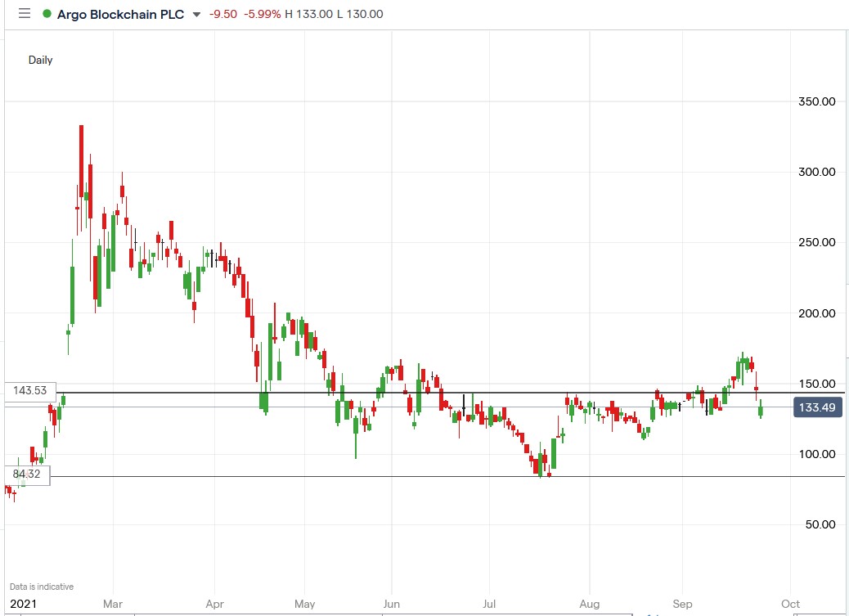The image size is (849, 616).
Task: Click the 143.53 horizontal line label
Action: (29, 390)
